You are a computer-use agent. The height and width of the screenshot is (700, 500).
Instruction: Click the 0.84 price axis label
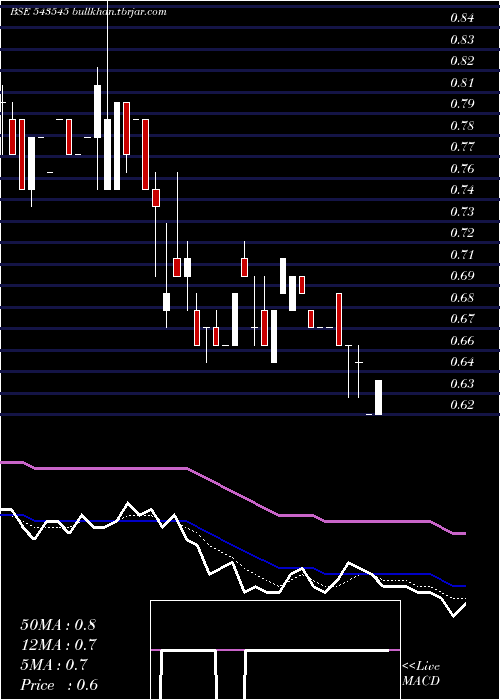coord(462,18)
